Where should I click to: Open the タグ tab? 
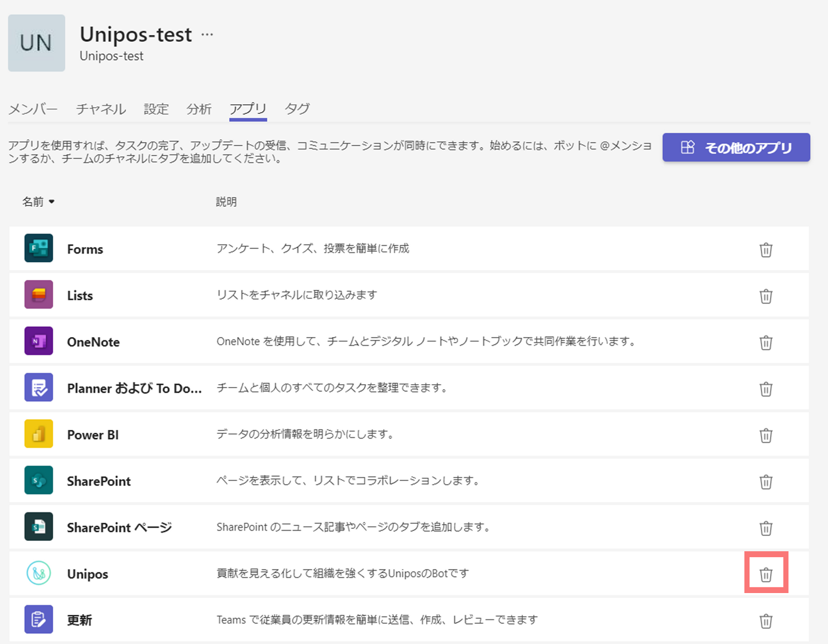tap(297, 109)
